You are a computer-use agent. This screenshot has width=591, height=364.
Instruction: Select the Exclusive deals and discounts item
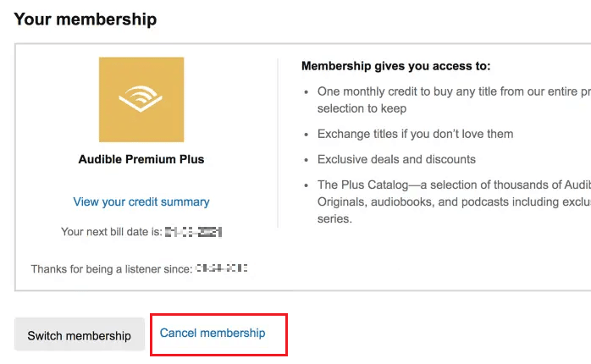(x=396, y=159)
